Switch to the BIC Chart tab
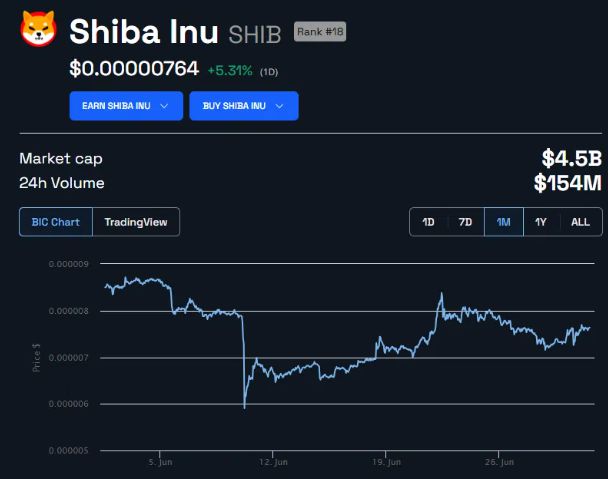This screenshot has width=608, height=479. point(56,222)
